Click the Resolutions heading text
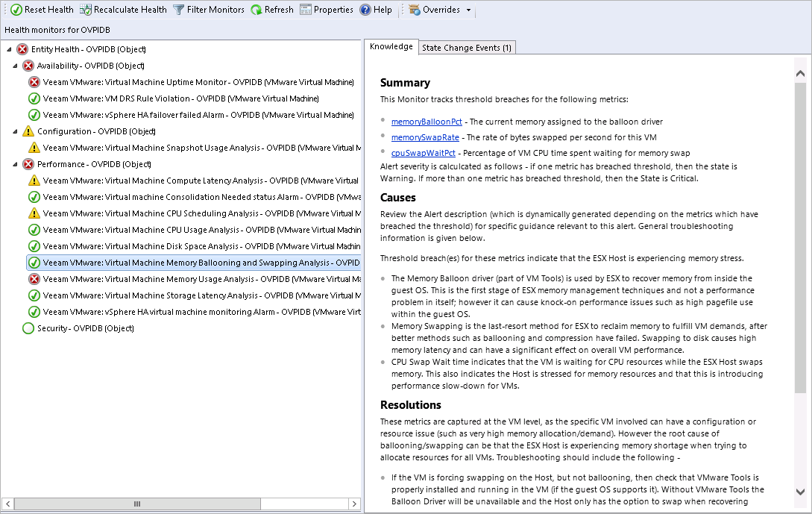Image resolution: width=812 pixels, height=514 pixels. pos(411,405)
